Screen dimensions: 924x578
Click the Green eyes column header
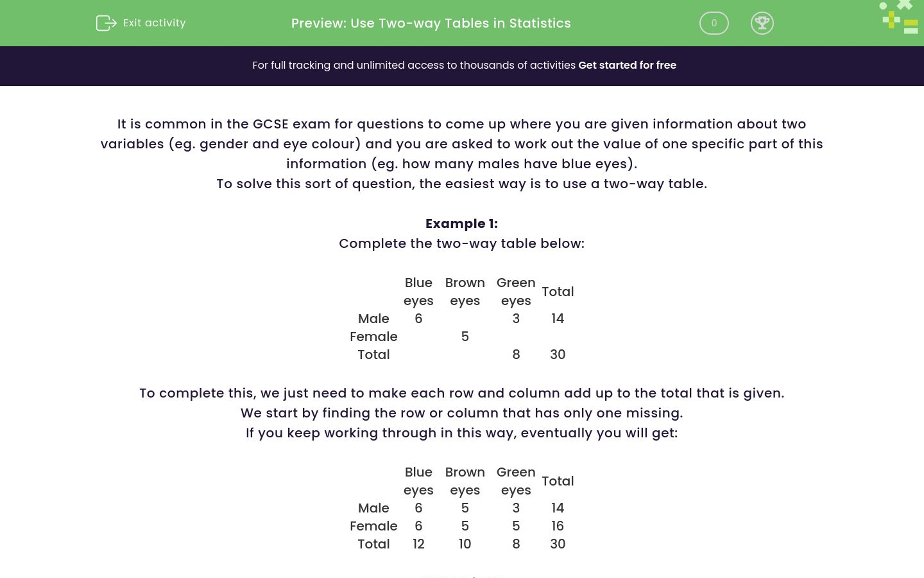[516, 292]
